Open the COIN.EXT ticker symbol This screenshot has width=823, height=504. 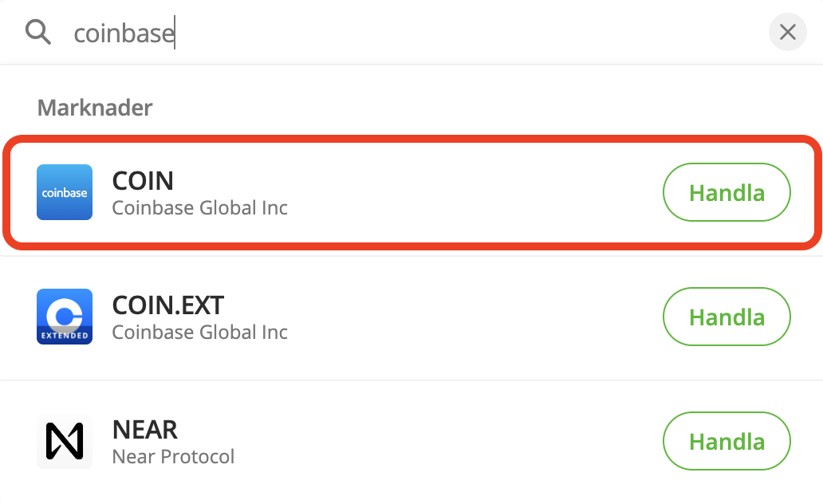click(x=167, y=305)
